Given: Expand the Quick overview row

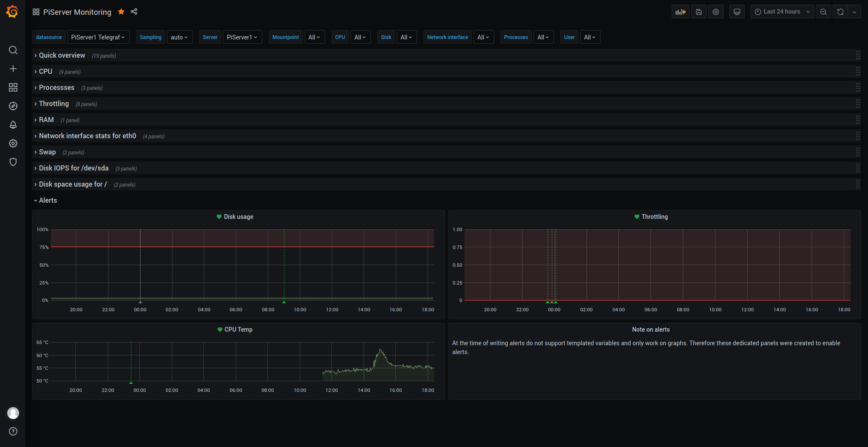Looking at the screenshot, I should pyautogui.click(x=62, y=56).
